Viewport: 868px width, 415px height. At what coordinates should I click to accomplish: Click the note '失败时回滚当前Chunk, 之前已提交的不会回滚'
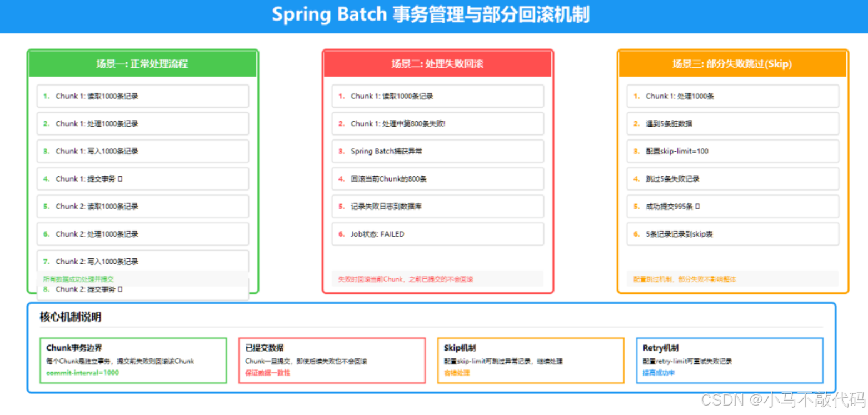(x=406, y=279)
